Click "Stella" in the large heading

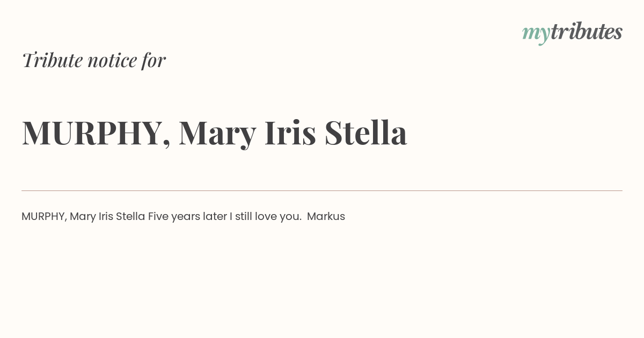(x=365, y=133)
